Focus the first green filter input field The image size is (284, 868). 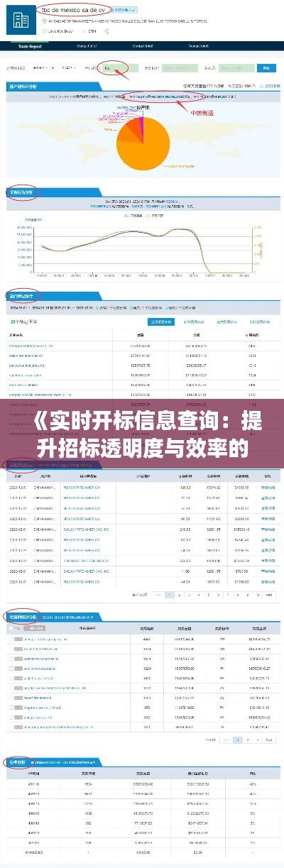pyautogui.click(x=178, y=68)
